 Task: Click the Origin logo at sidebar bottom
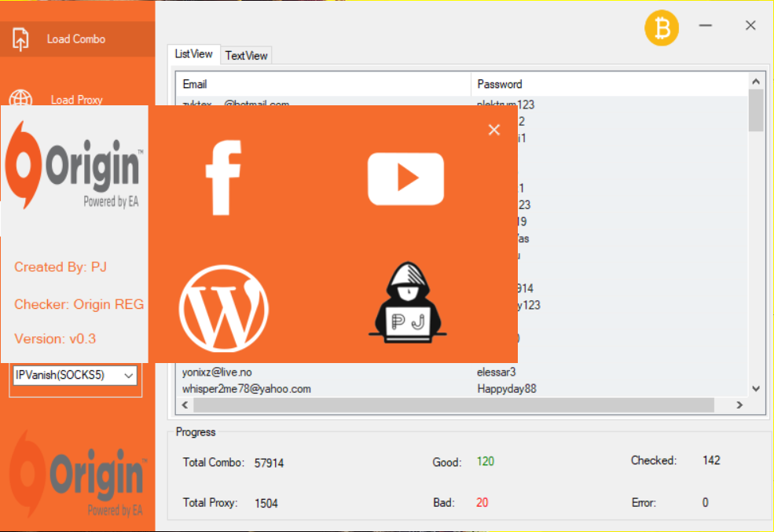(x=78, y=474)
